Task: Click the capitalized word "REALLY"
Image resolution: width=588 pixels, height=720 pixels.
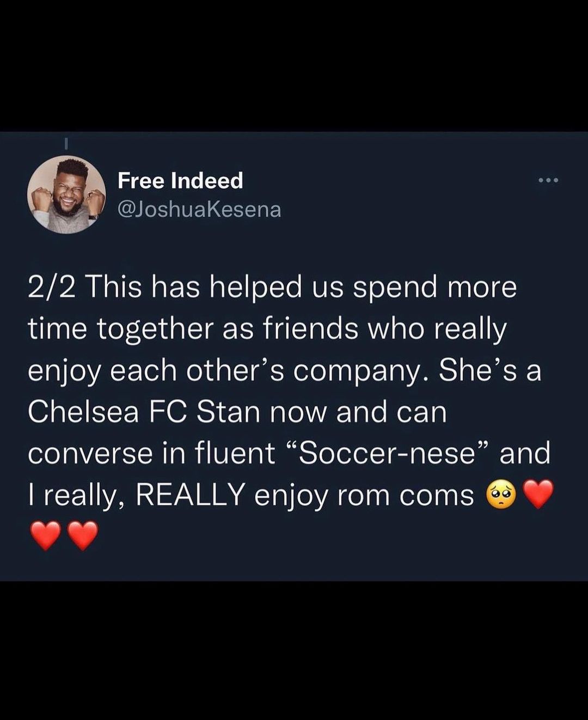Action: (x=190, y=495)
